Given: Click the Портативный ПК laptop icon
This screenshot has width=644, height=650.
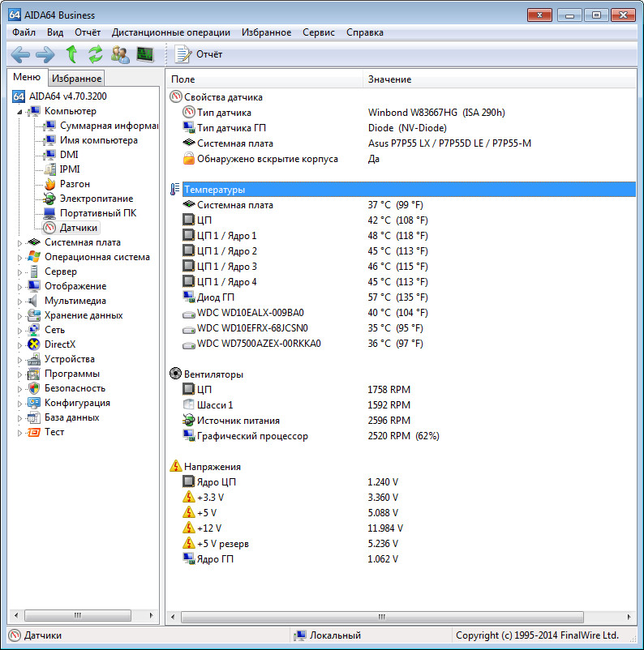Looking at the screenshot, I should pyautogui.click(x=49, y=213).
